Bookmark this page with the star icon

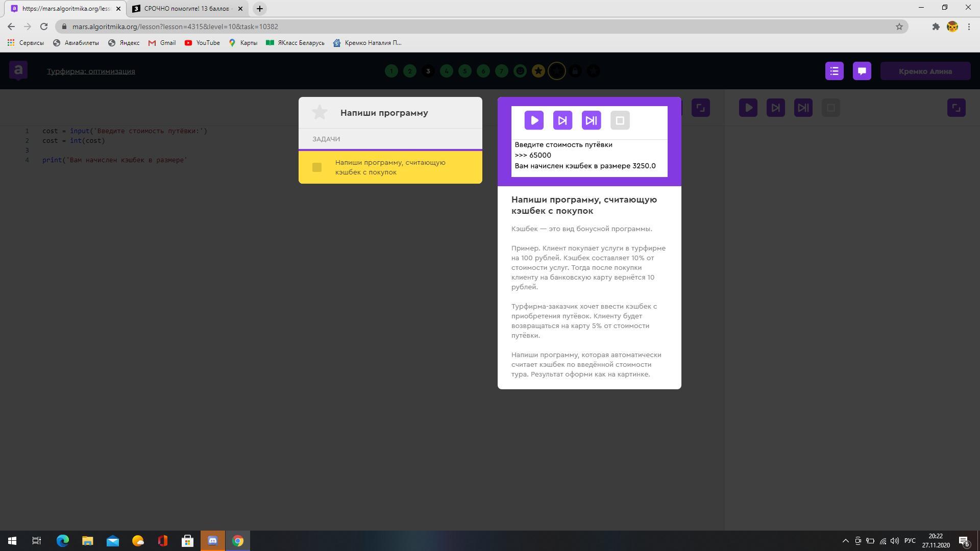[899, 27]
